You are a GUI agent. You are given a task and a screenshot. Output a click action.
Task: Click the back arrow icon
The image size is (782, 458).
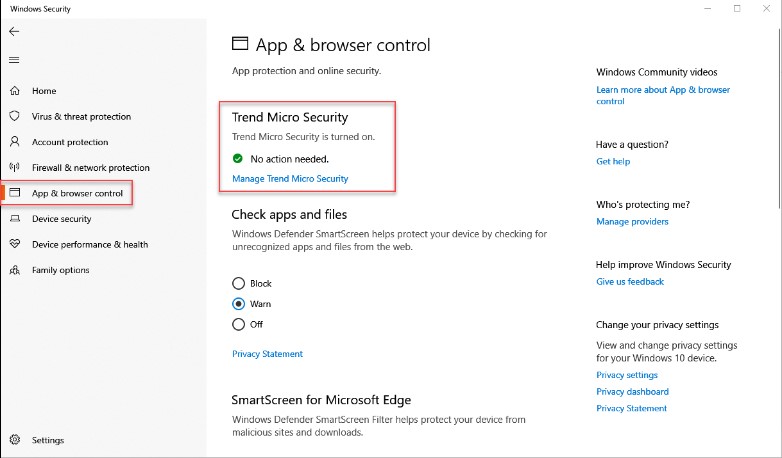click(x=14, y=32)
